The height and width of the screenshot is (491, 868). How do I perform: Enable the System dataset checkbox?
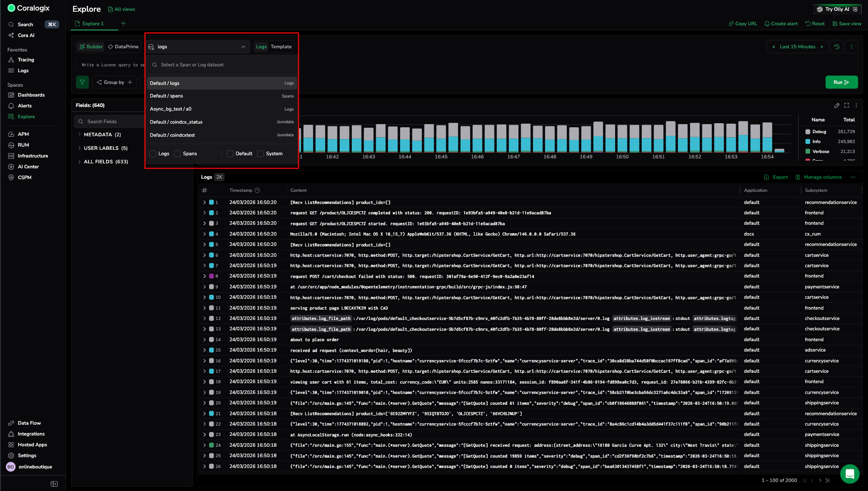pyautogui.click(x=261, y=154)
